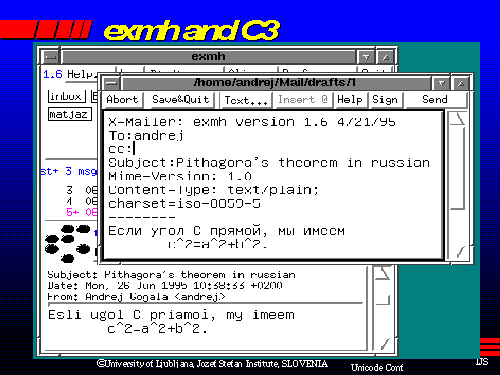Click the /home/andrej/Mail/drafts/1 title bar
This screenshot has width=500, height=375.
(x=275, y=83)
